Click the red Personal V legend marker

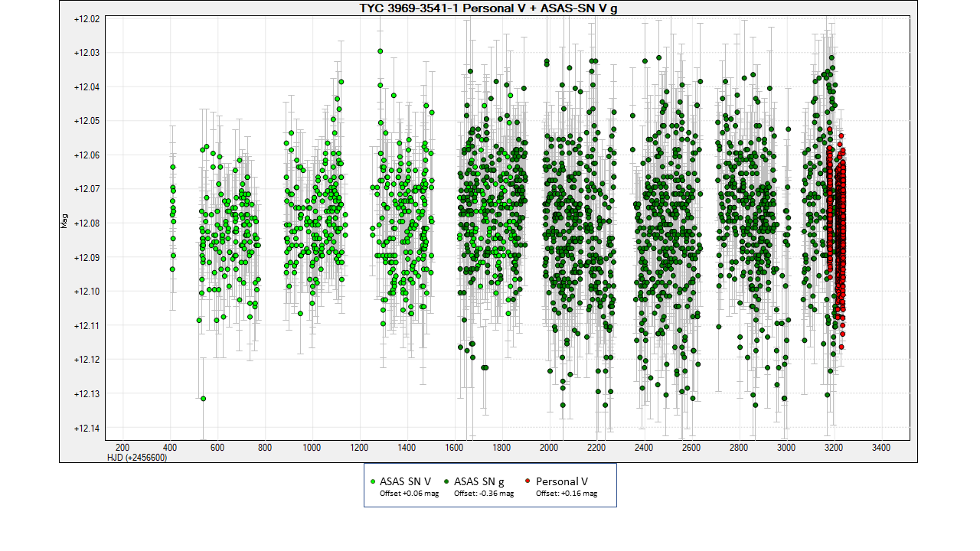(528, 482)
